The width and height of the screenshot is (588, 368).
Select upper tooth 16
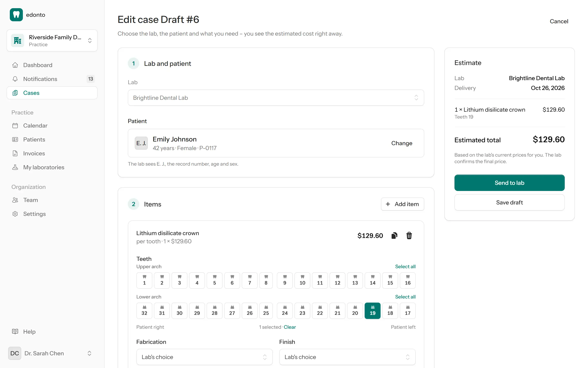(x=408, y=280)
